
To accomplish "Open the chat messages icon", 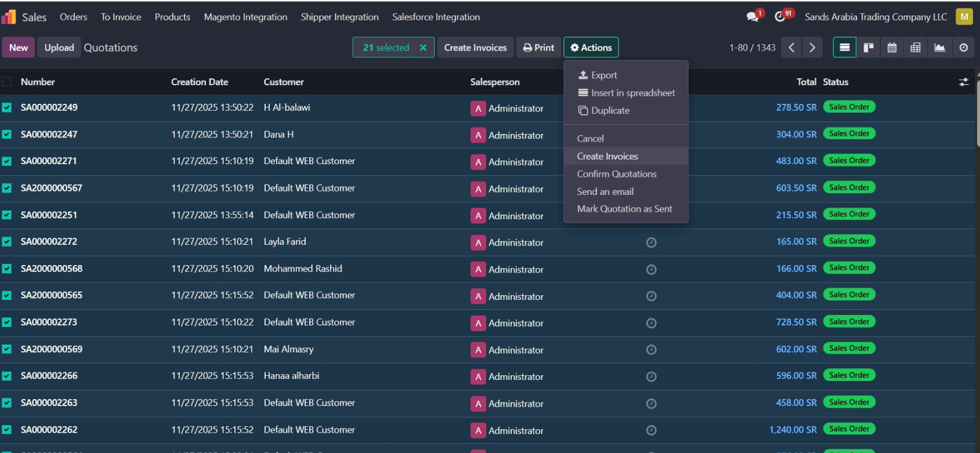I will [753, 17].
